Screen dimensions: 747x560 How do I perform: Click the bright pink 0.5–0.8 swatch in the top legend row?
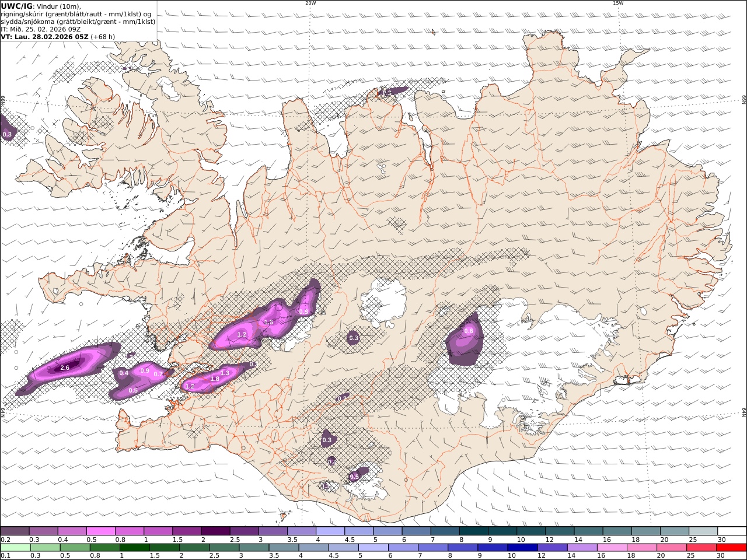coord(100,531)
